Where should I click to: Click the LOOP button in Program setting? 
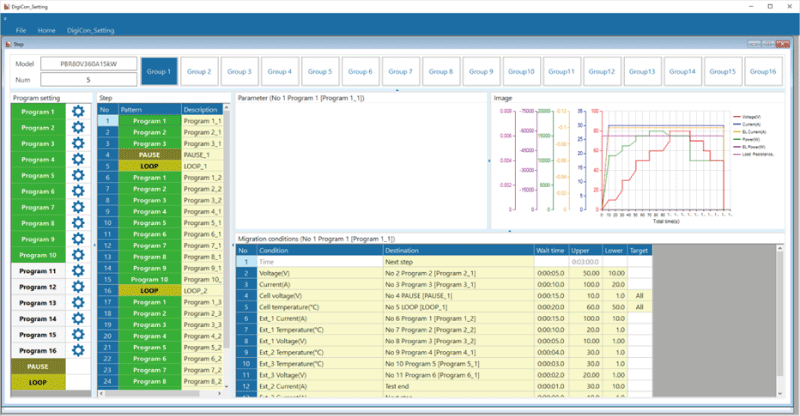coord(37,383)
